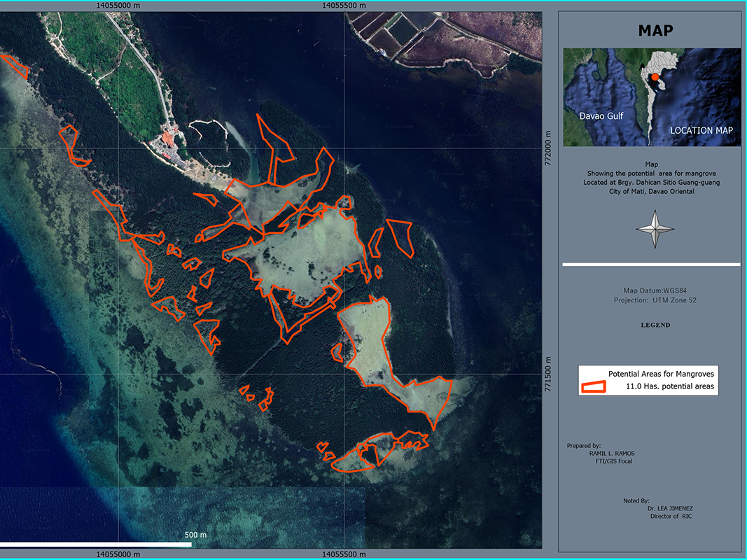The height and width of the screenshot is (560, 747).
Task: Open the location map inset thumbnail
Action: pos(652,97)
